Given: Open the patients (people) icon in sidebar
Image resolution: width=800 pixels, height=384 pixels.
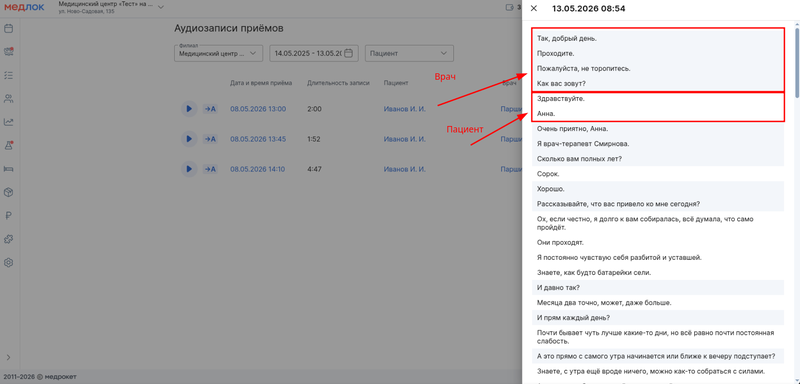Looking at the screenshot, I should click(8, 98).
